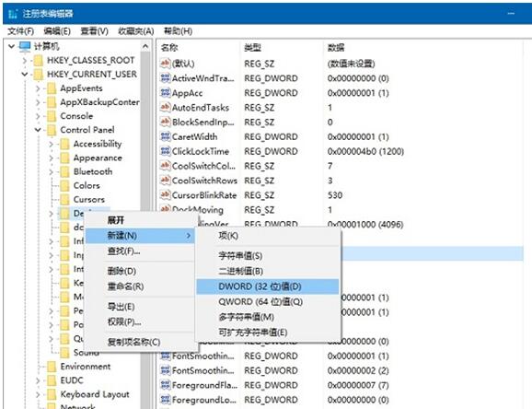Click the 计算机 computer icon in tree
Viewport: 532px width, 409px height.
[25, 46]
